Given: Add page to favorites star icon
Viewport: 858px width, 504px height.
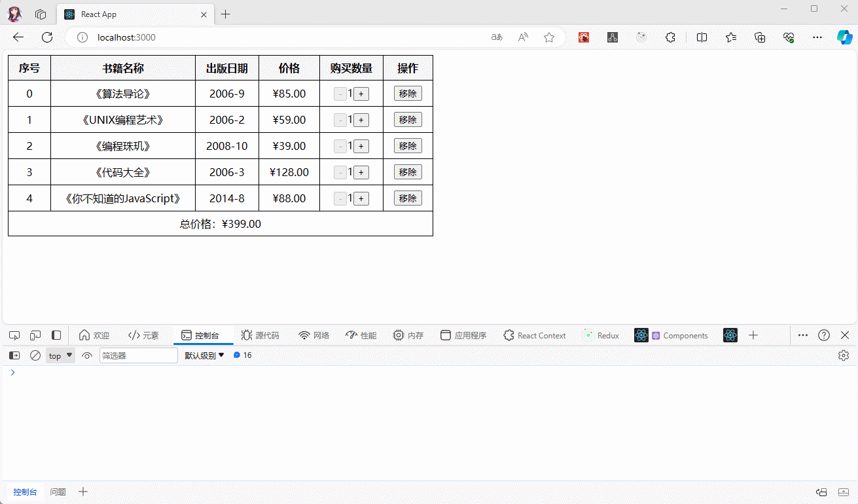Looking at the screenshot, I should 549,37.
